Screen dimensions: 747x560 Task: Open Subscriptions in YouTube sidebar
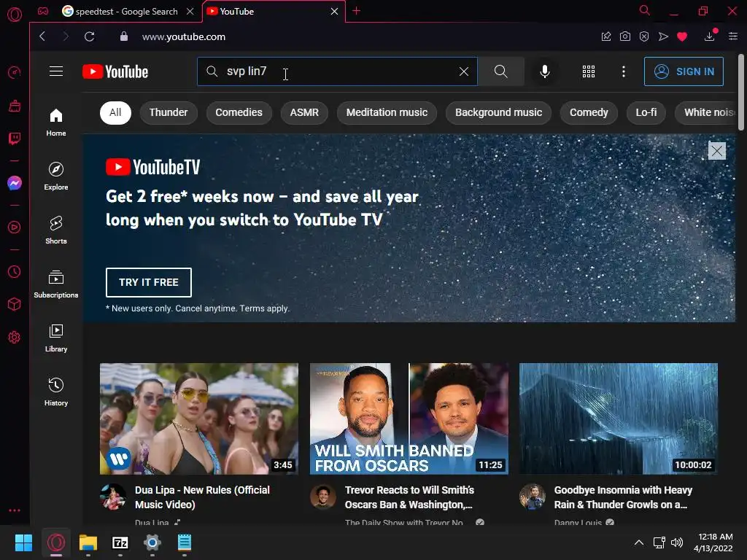coord(56,284)
